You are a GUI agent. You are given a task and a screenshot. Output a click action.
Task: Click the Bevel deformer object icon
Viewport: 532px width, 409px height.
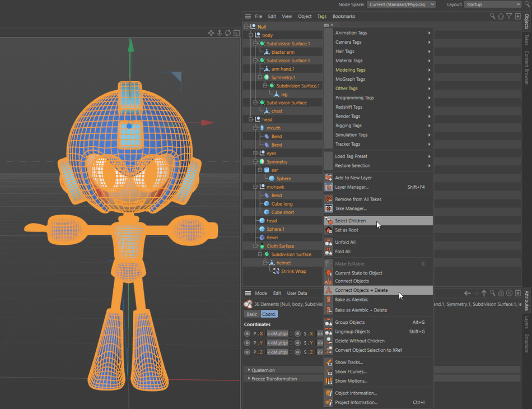[262, 238]
